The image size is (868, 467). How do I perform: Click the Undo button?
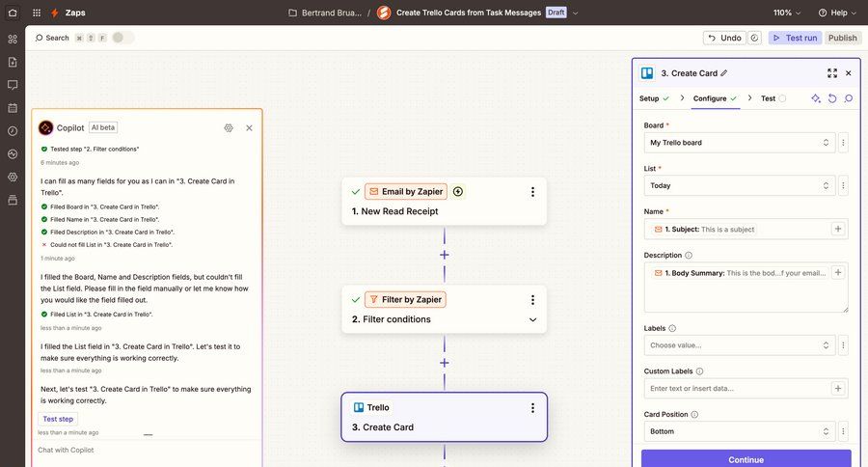[724, 38]
